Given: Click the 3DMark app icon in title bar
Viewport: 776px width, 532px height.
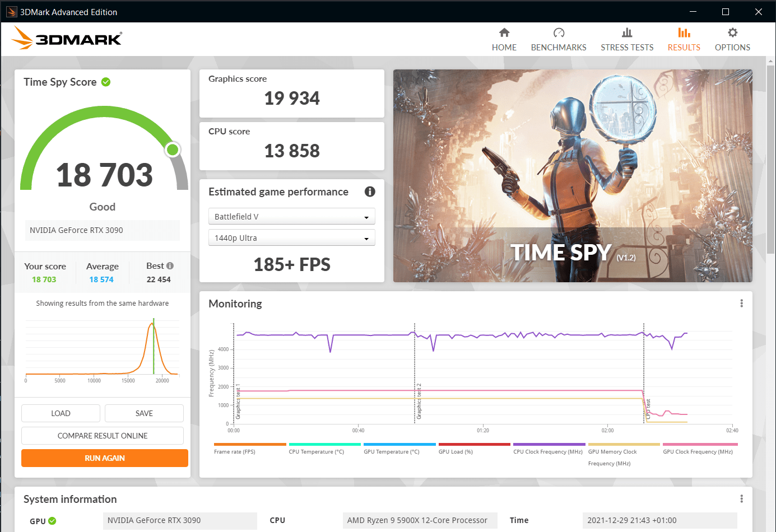Looking at the screenshot, I should coord(12,12).
